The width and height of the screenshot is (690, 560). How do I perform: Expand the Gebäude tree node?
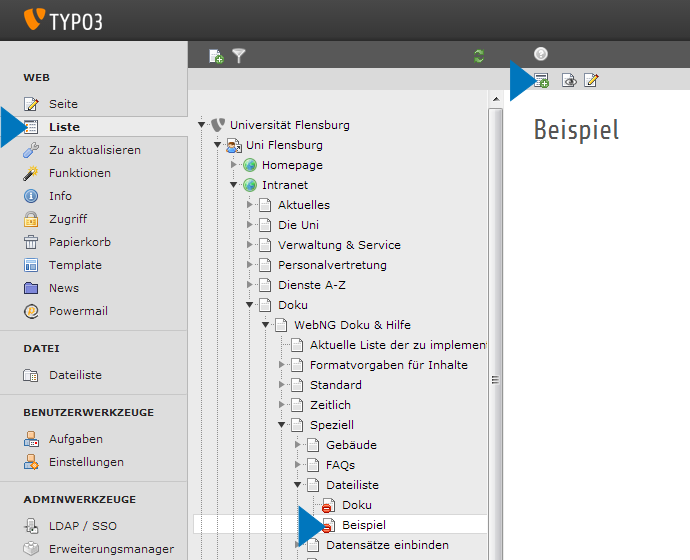click(298, 445)
